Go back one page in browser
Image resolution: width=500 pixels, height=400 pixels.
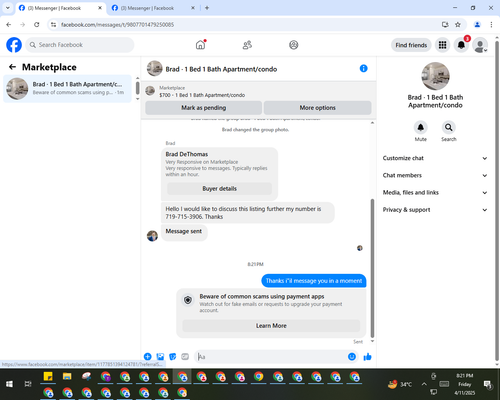[9, 25]
